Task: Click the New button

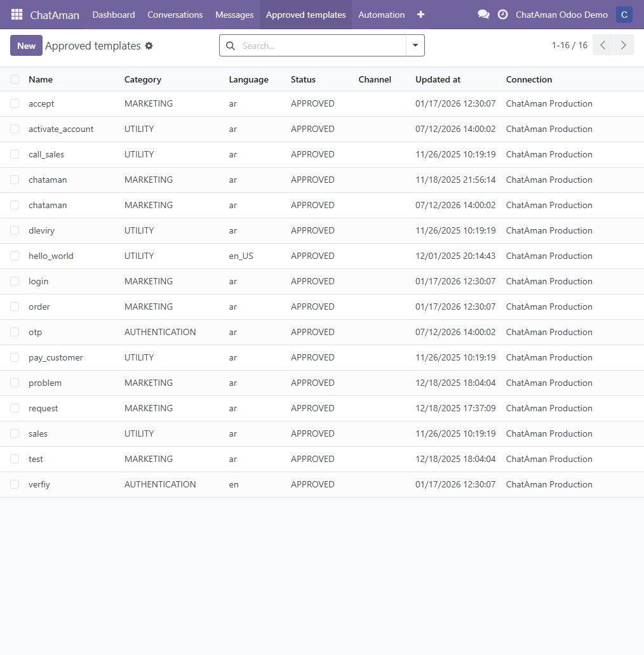Action: tap(26, 46)
